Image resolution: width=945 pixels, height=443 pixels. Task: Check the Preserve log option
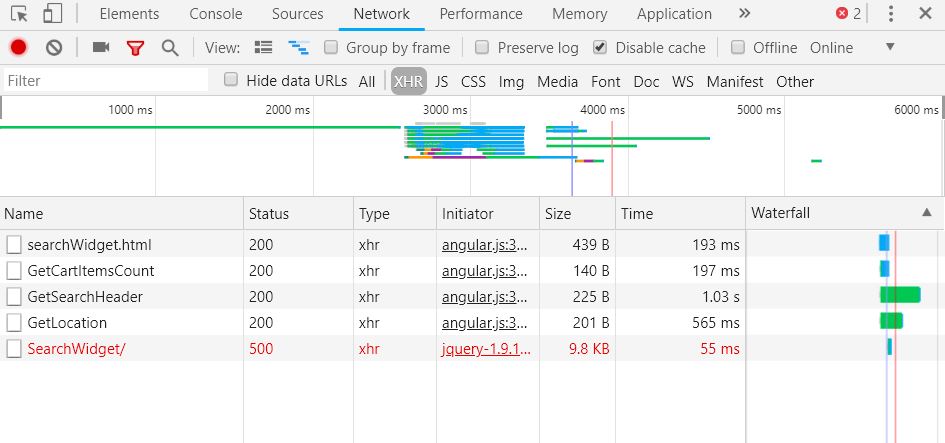(x=482, y=47)
